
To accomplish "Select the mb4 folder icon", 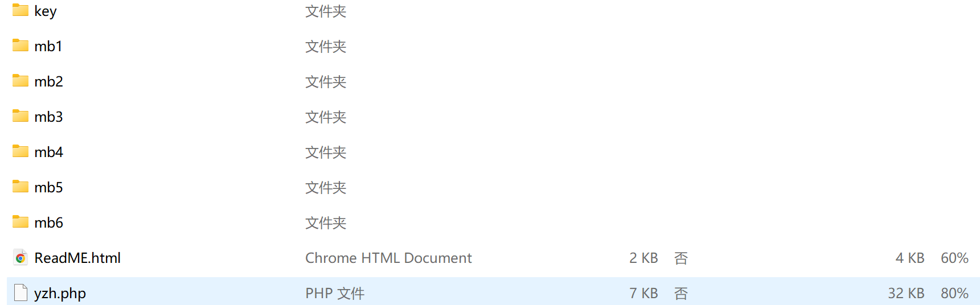I will 20,151.
